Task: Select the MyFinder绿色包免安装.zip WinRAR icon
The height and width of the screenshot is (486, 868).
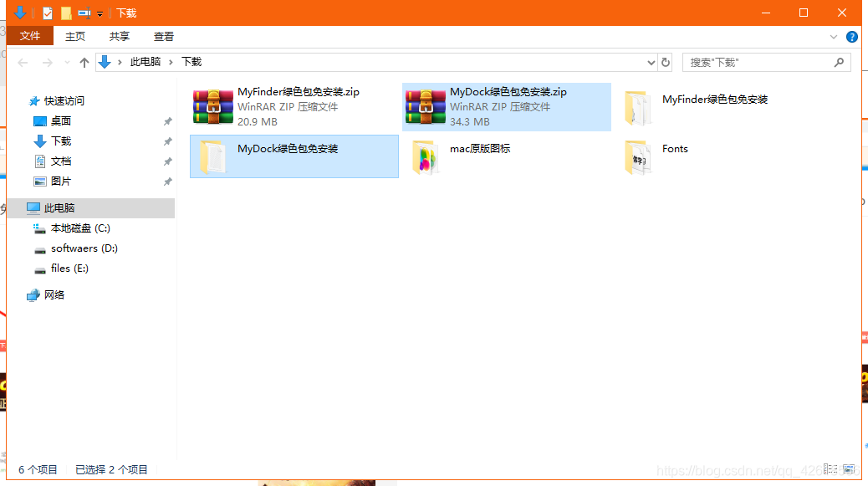Action: pos(213,107)
